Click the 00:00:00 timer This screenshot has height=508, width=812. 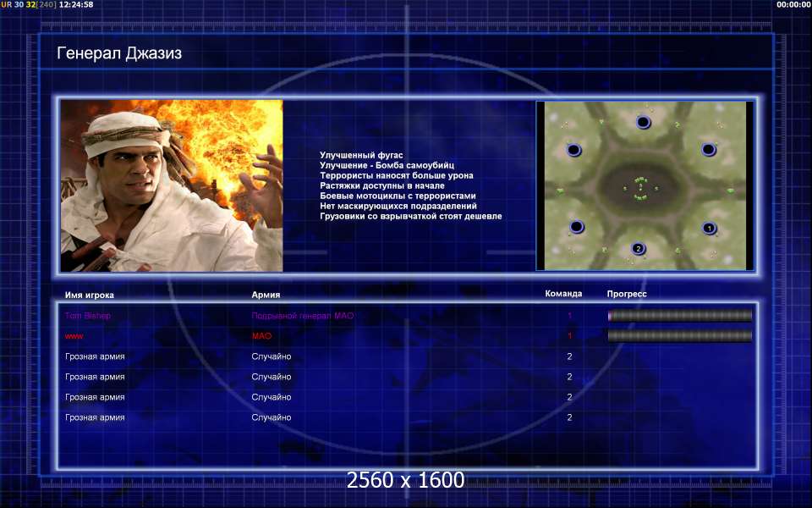[793, 4]
